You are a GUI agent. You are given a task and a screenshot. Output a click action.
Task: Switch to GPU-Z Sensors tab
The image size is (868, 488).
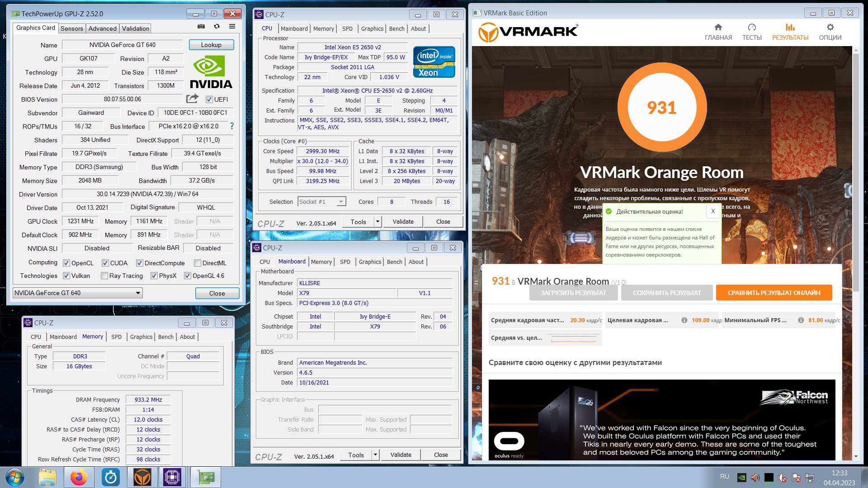[72, 28]
